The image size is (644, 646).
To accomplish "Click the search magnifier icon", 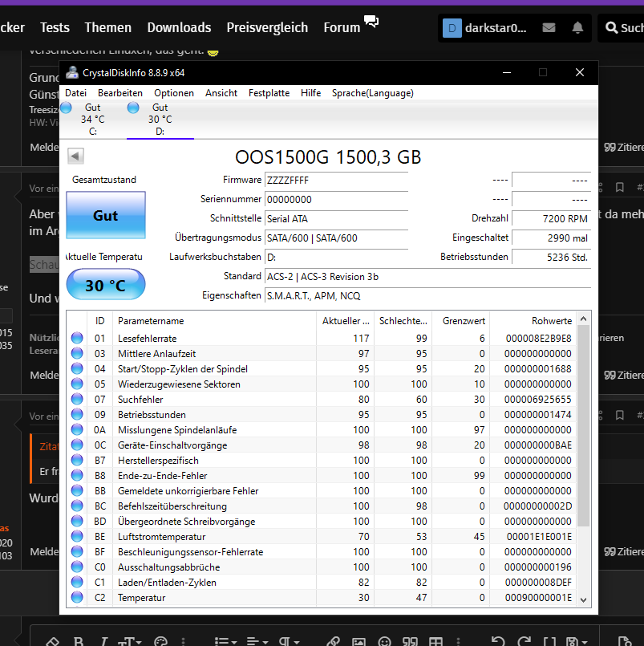I will coord(611,27).
